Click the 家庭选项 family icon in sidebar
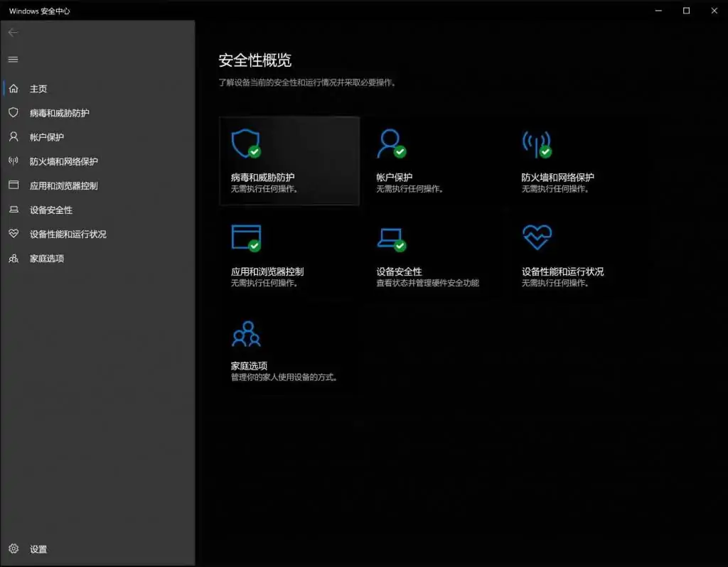 click(x=13, y=257)
